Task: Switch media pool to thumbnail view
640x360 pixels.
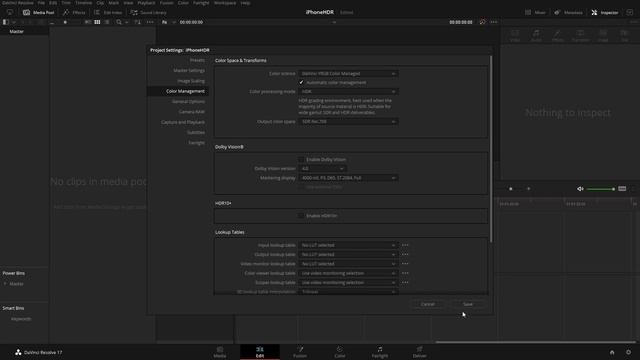Action: point(97,22)
